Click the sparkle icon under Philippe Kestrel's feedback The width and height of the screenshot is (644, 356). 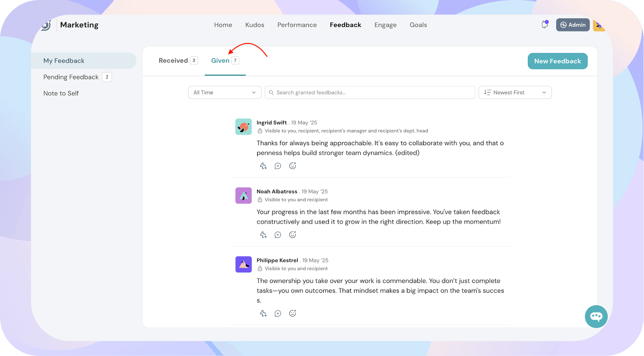click(x=263, y=313)
